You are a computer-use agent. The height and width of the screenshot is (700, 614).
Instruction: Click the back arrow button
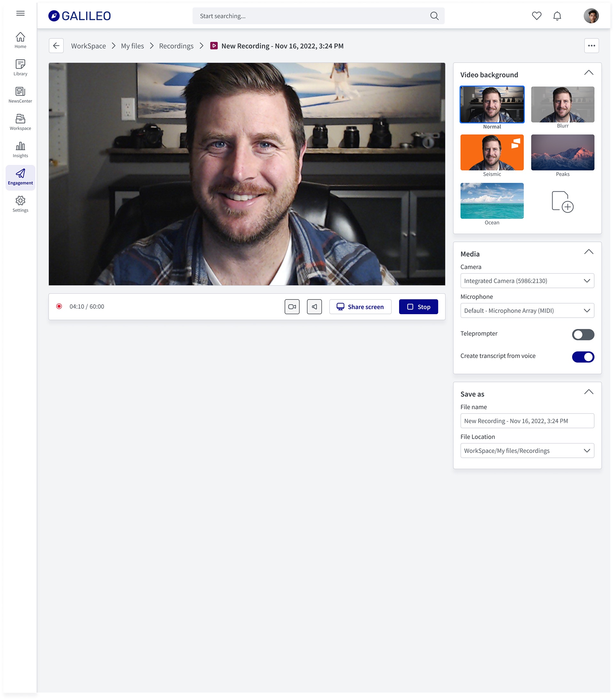tap(56, 45)
